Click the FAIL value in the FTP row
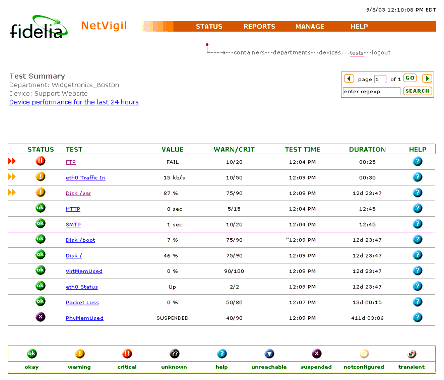The width and height of the screenshot is (444, 380). 173,162
